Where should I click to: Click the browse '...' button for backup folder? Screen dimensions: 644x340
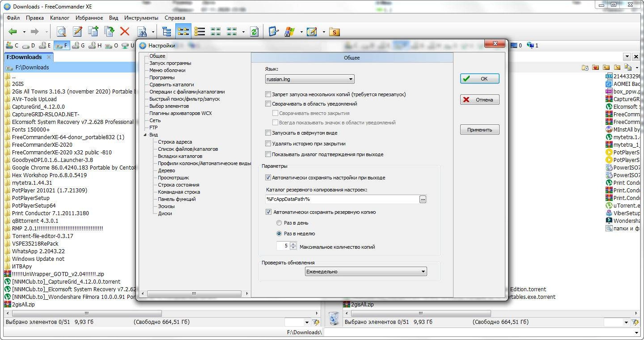point(423,199)
